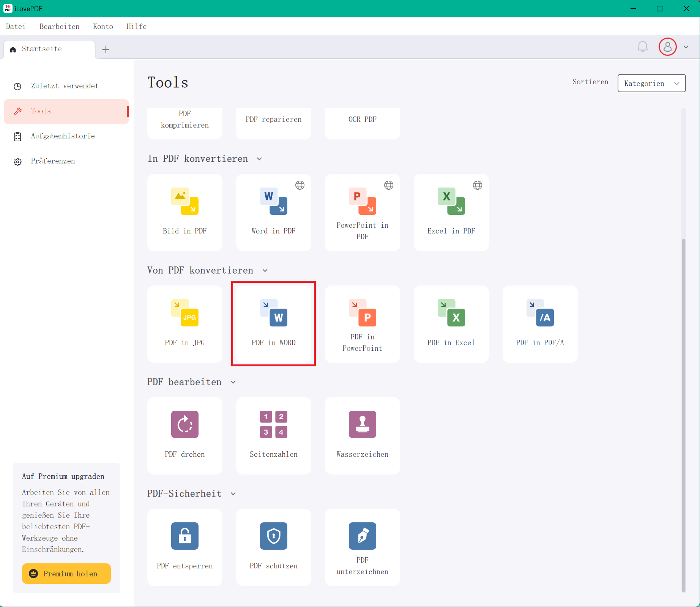Screen dimensions: 700x607
Task: Open PowerPoint in PDF converter
Action: pos(363,212)
